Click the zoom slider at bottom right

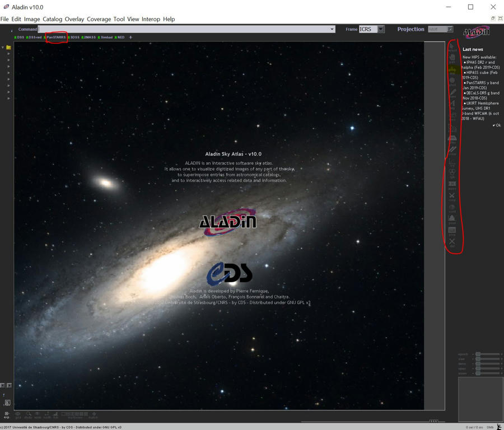[487, 373]
